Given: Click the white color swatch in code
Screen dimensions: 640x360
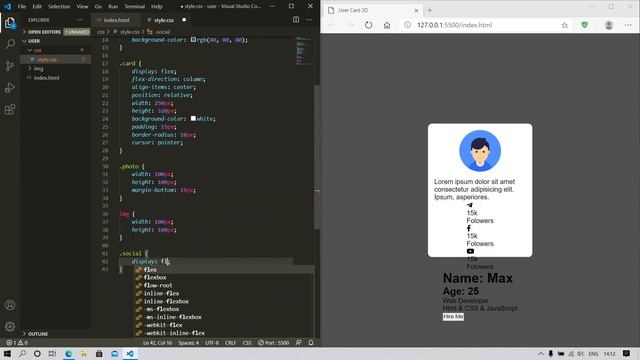Looking at the screenshot, I should 193,118.
